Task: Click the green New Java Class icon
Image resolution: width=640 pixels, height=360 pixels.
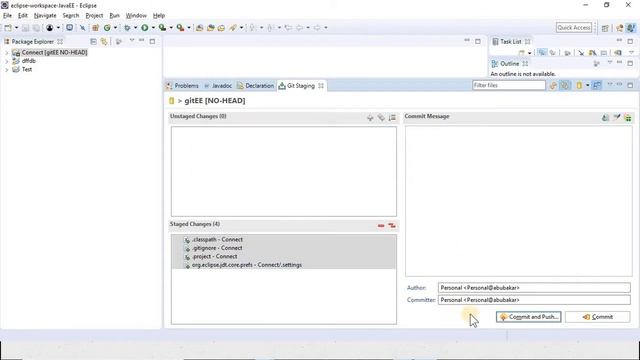Action: (x=107, y=28)
